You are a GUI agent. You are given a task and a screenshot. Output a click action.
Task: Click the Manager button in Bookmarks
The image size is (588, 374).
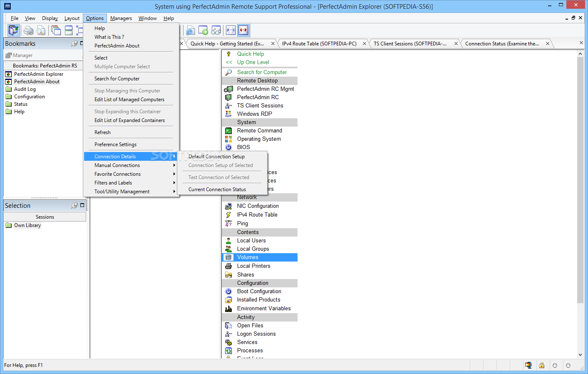tap(19, 55)
